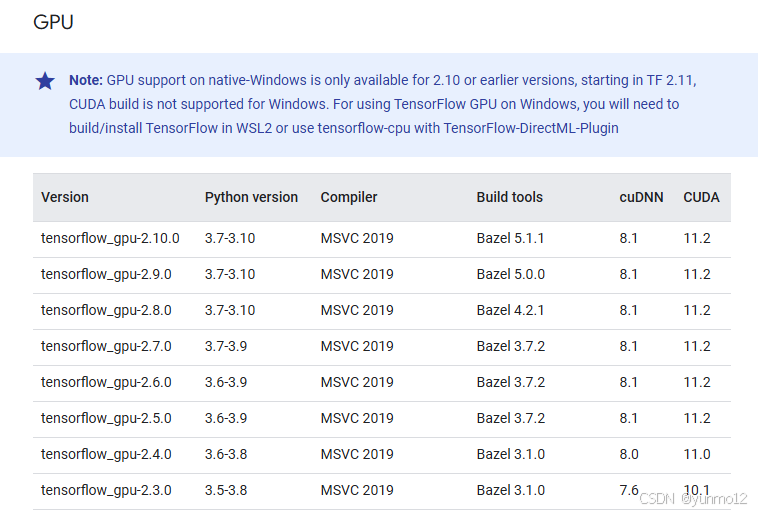
Task: Click Bazel 3.1.0 in the 2.4.0 row
Action: pos(510,454)
